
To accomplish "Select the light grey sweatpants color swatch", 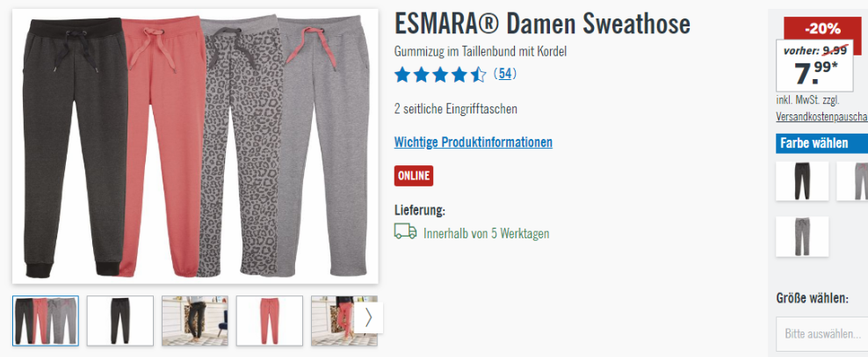I will coord(852,181).
